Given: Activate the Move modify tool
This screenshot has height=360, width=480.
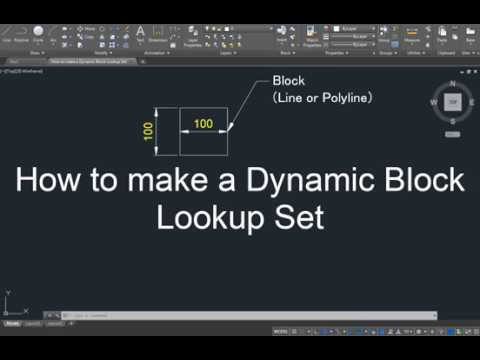Looking at the screenshot, I should [85, 29].
